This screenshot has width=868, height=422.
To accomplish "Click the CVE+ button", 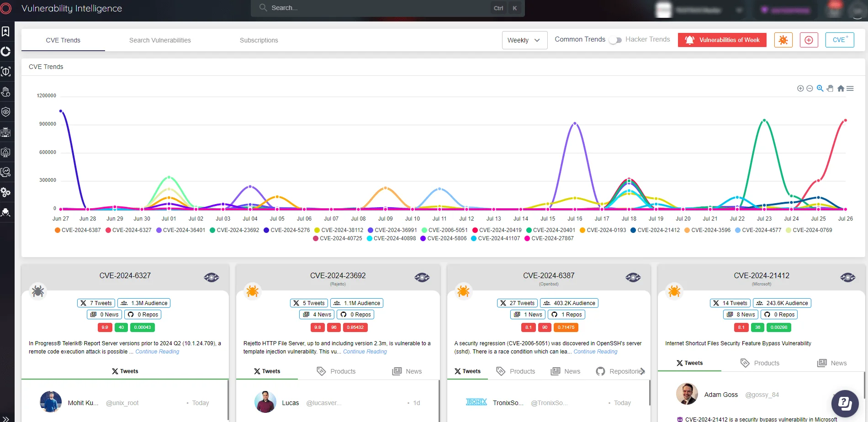I will (840, 40).
